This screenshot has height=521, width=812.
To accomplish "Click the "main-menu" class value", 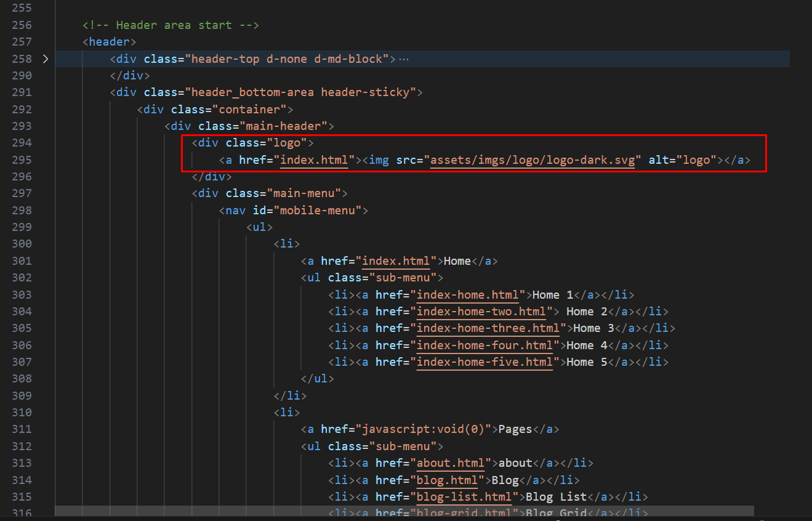I will tap(303, 193).
